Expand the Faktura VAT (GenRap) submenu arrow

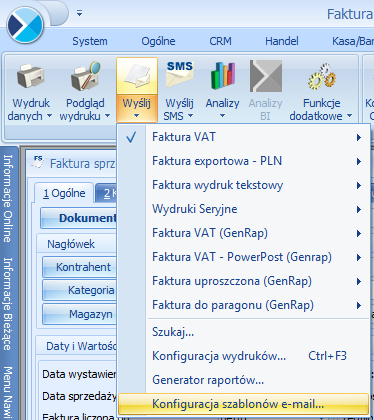coord(359,233)
